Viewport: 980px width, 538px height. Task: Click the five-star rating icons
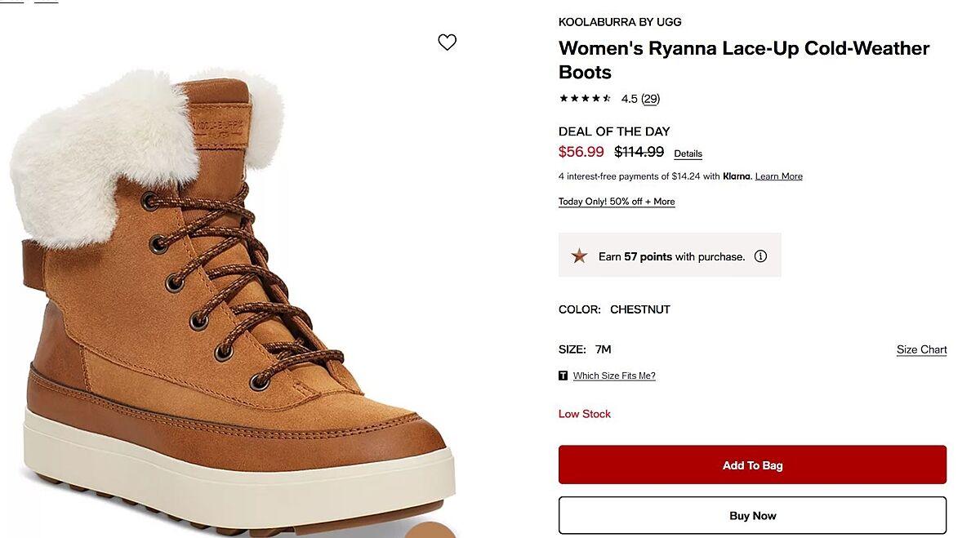click(585, 99)
